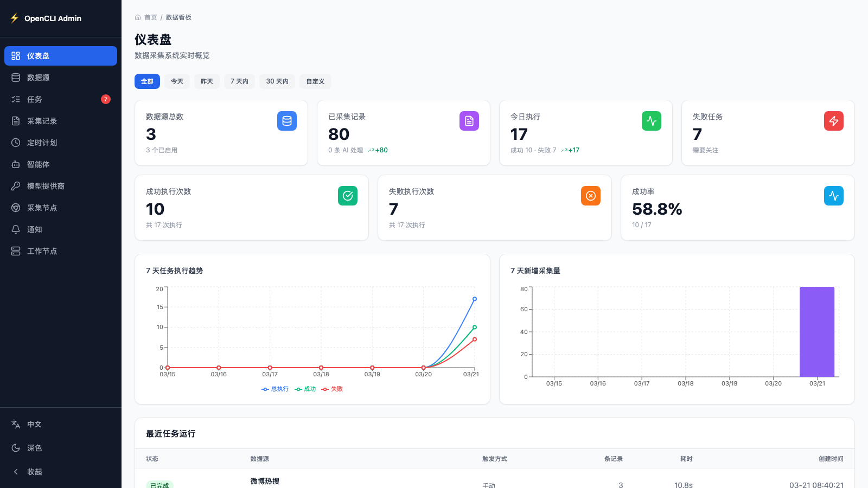
Task: Select the 7 天内 filter tab
Action: click(x=239, y=81)
